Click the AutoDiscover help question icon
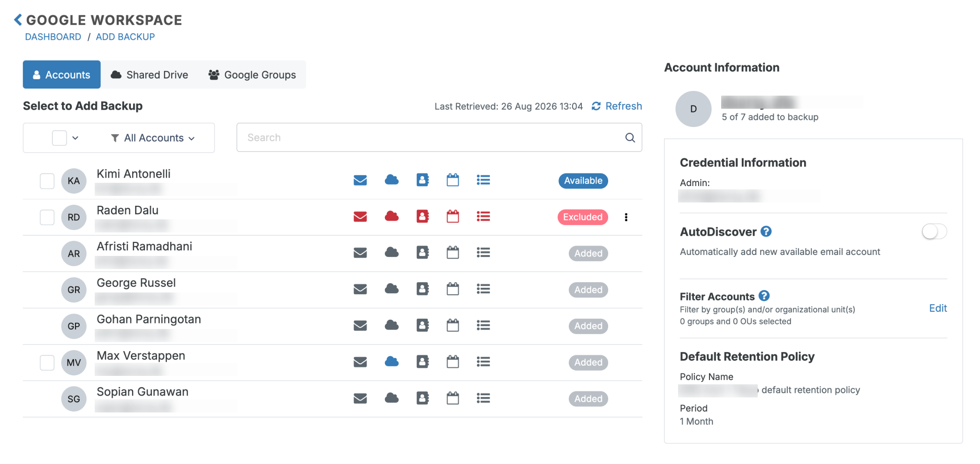The width and height of the screenshot is (980, 464). [766, 231]
